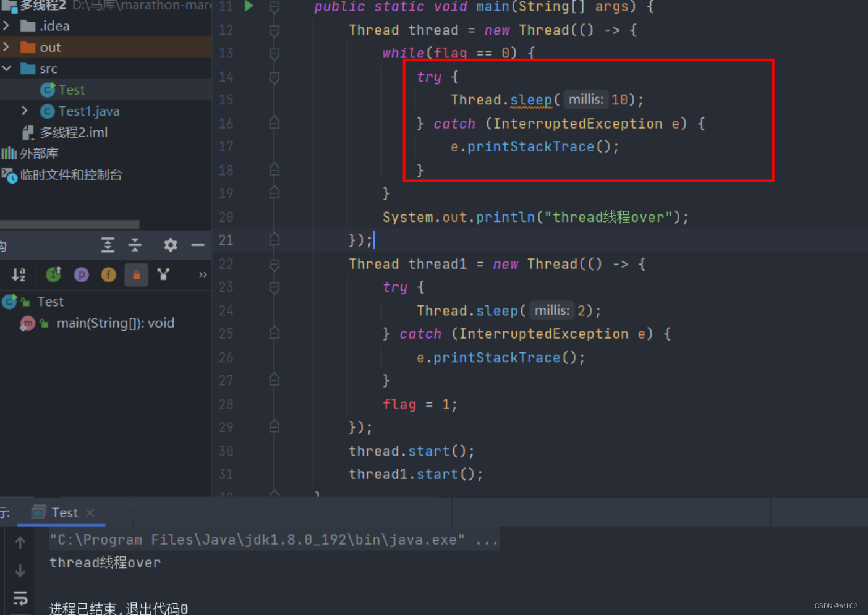Close the Test run tab
Viewport: 868px width, 615px height.
(90, 512)
